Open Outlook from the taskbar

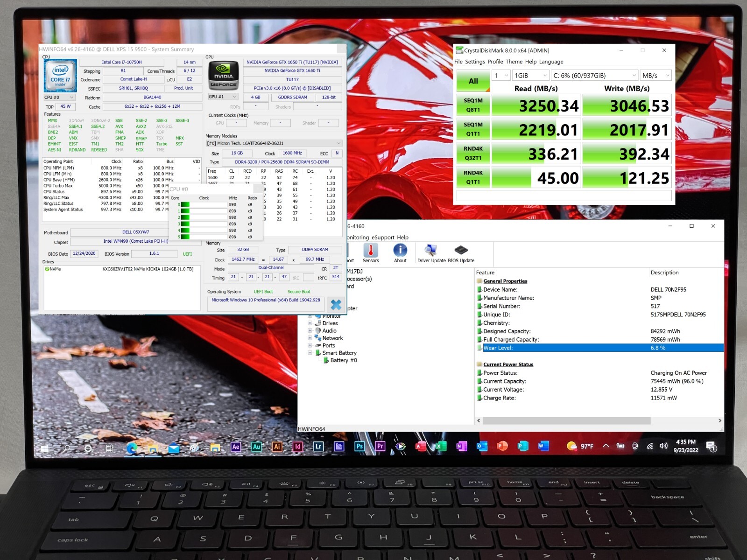pyautogui.click(x=482, y=447)
